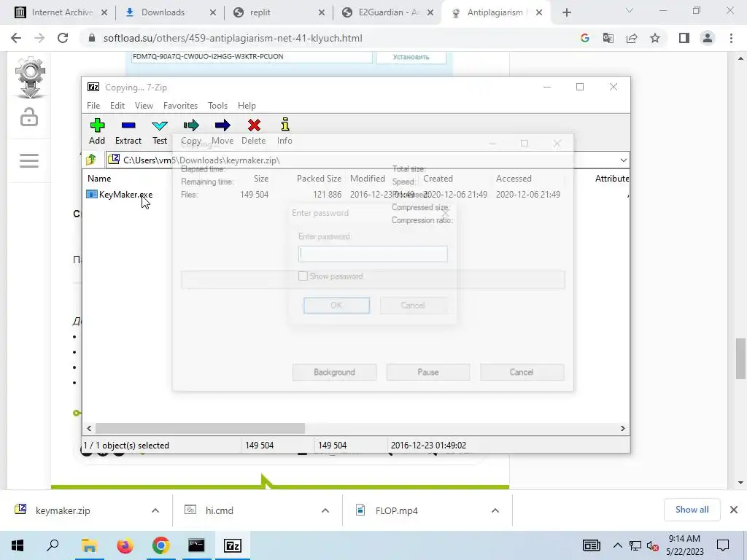Click the Test toolbar icon in 7-Zip
This screenshot has width=747, height=560.
pyautogui.click(x=160, y=125)
